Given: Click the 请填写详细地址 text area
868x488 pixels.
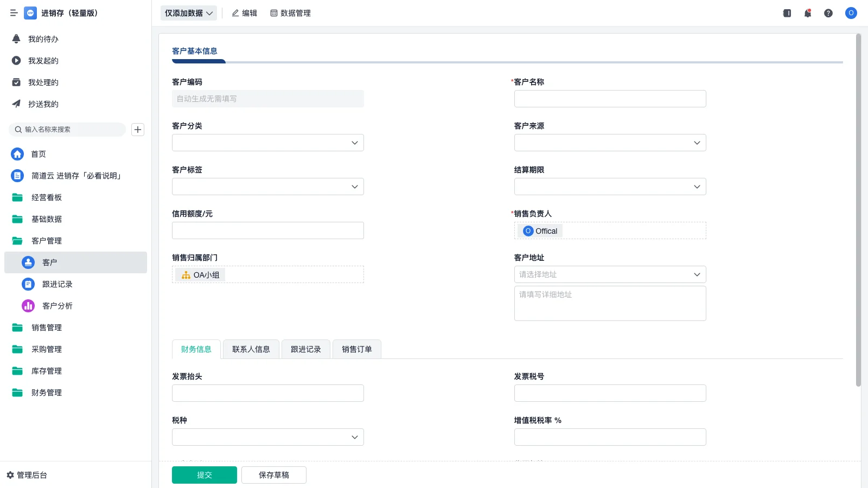Looking at the screenshot, I should click(x=610, y=304).
